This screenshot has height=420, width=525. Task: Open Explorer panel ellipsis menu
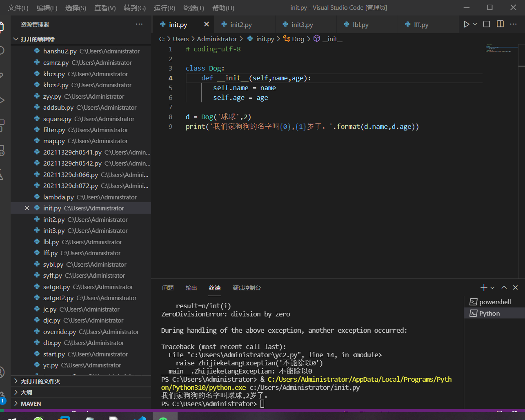coord(139,24)
